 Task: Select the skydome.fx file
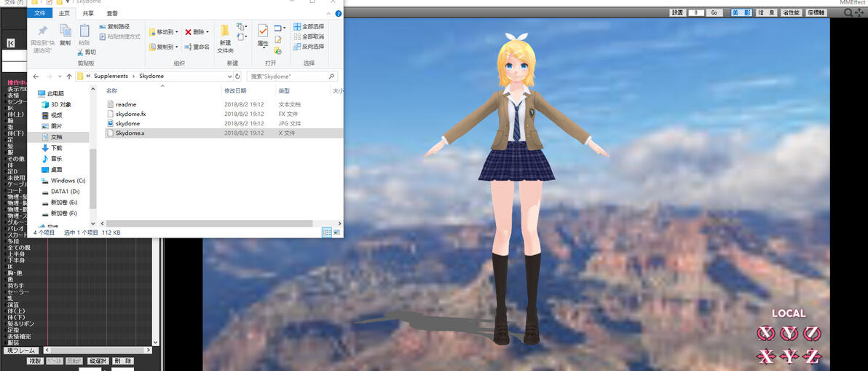(x=130, y=114)
